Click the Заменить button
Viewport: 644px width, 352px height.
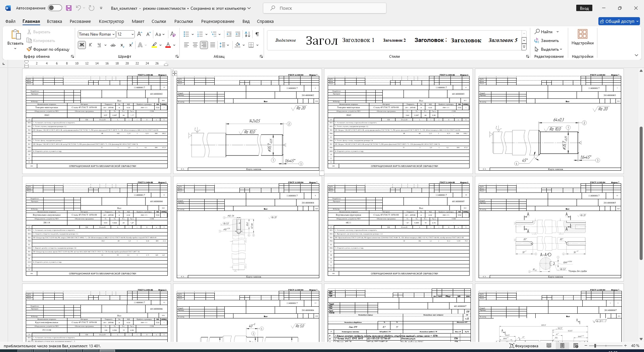coord(547,41)
